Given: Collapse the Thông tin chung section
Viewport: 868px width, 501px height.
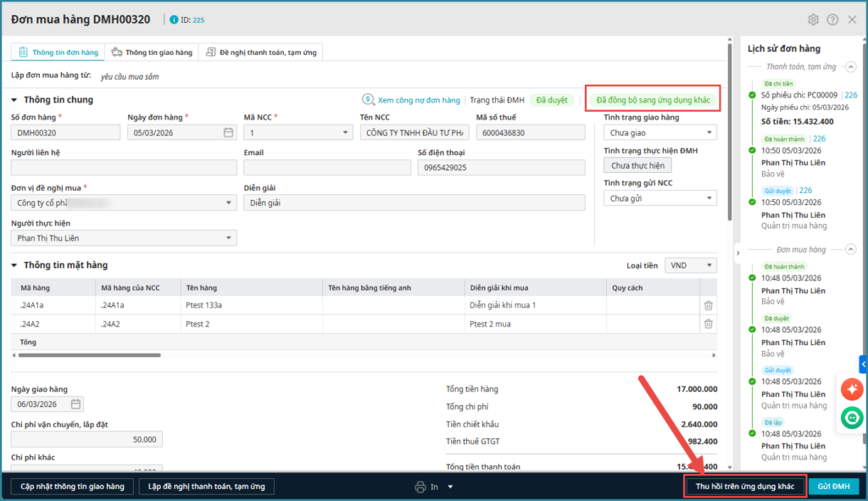Looking at the screenshot, I should pos(14,100).
